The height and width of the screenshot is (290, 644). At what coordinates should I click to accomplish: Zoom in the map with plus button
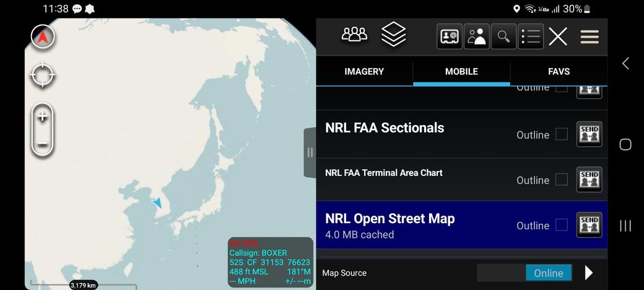coord(43,116)
